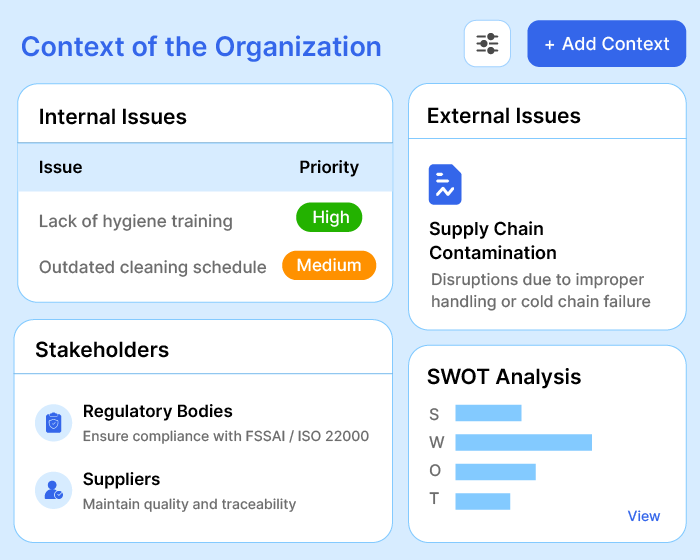The width and height of the screenshot is (700, 560).
Task: Click the Opportunities bar in SWOT chart
Action: tap(495, 471)
